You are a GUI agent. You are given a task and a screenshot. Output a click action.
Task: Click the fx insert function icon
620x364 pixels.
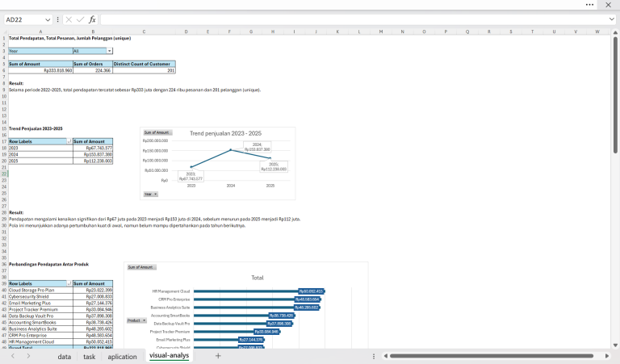(92, 19)
